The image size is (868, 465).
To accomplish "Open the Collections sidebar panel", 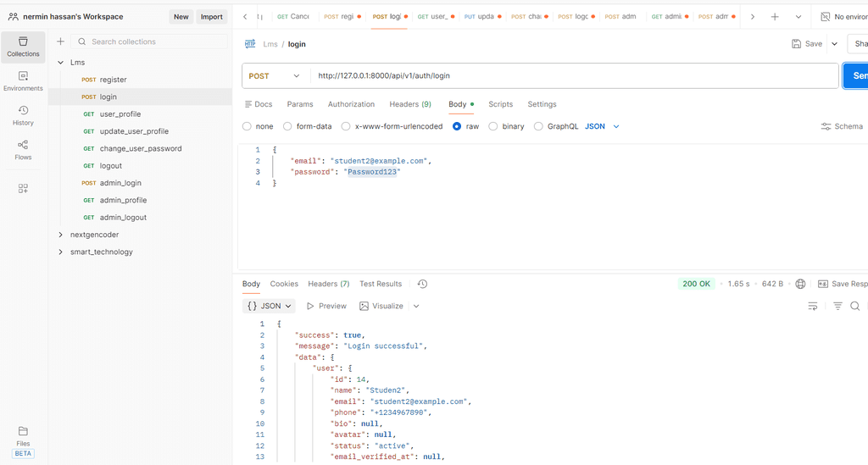I will click(x=23, y=47).
